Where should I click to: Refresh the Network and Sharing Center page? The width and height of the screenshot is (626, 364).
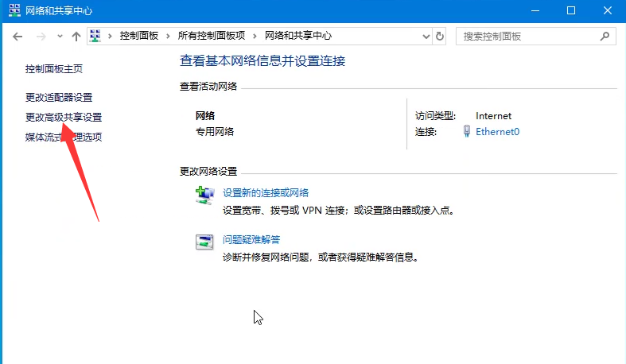440,37
